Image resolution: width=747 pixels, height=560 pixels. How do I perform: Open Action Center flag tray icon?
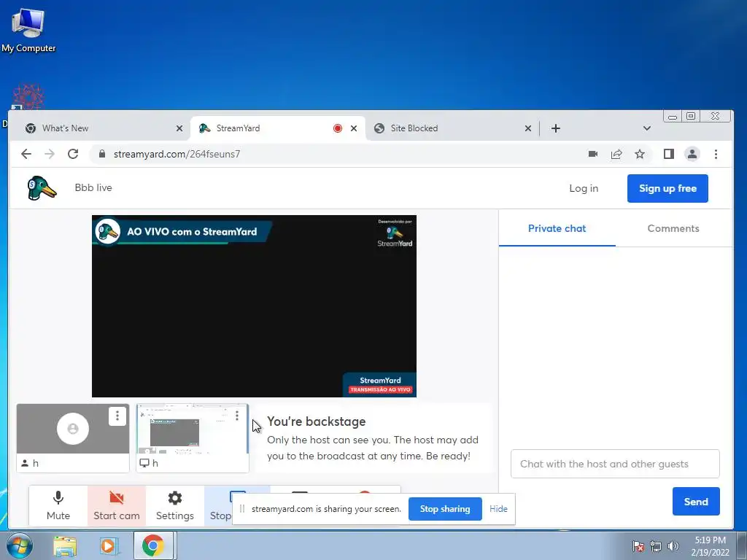tap(638, 546)
